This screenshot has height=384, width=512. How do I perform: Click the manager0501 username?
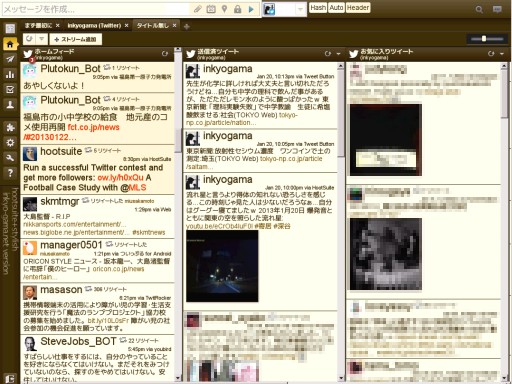click(x=71, y=245)
